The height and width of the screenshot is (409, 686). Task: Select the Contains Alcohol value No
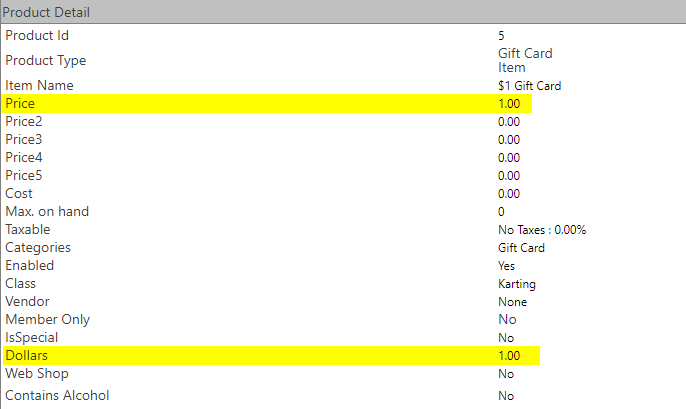pyautogui.click(x=506, y=396)
